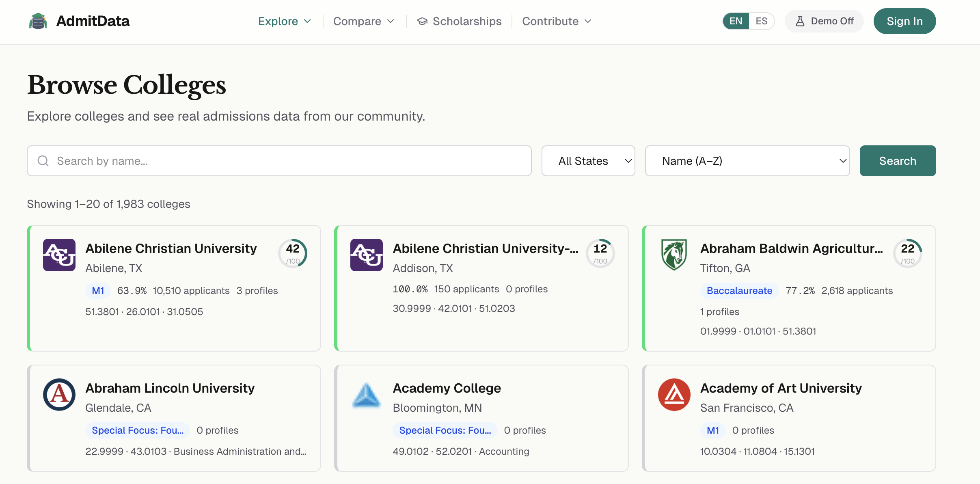Click the green Search button
This screenshot has height=484, width=980.
pyautogui.click(x=898, y=161)
